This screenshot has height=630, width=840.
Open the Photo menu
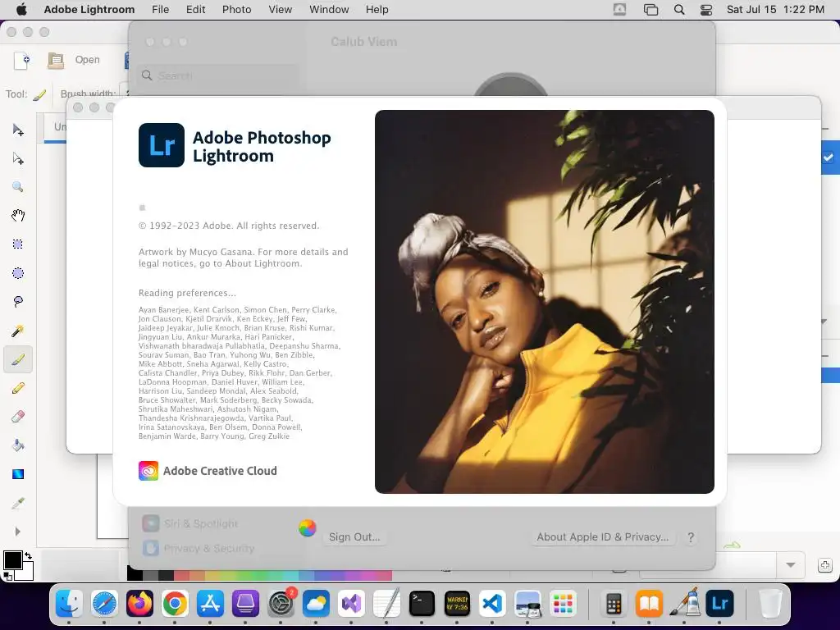[236, 10]
